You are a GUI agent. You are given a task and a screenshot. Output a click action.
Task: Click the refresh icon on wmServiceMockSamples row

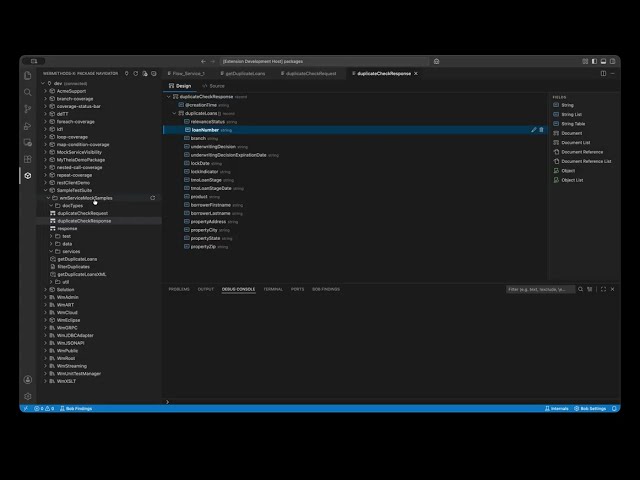pyautogui.click(x=153, y=198)
